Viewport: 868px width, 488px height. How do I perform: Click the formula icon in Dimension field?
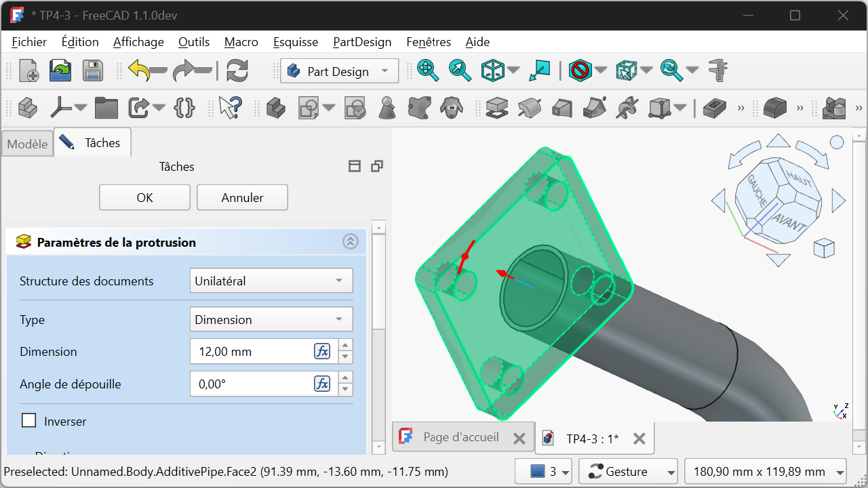tap(322, 351)
